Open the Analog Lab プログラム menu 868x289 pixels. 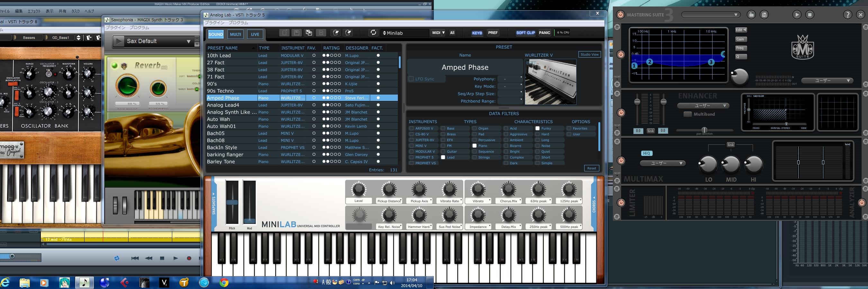238,23
